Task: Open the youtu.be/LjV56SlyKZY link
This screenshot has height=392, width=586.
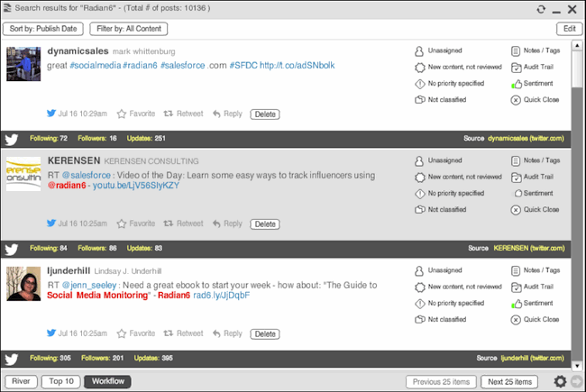Action: point(136,186)
